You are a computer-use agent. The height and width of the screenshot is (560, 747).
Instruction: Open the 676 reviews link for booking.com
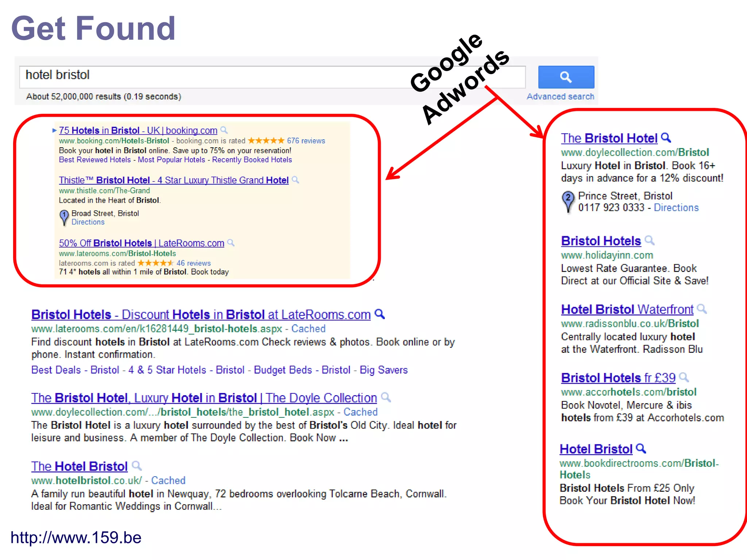pos(306,141)
